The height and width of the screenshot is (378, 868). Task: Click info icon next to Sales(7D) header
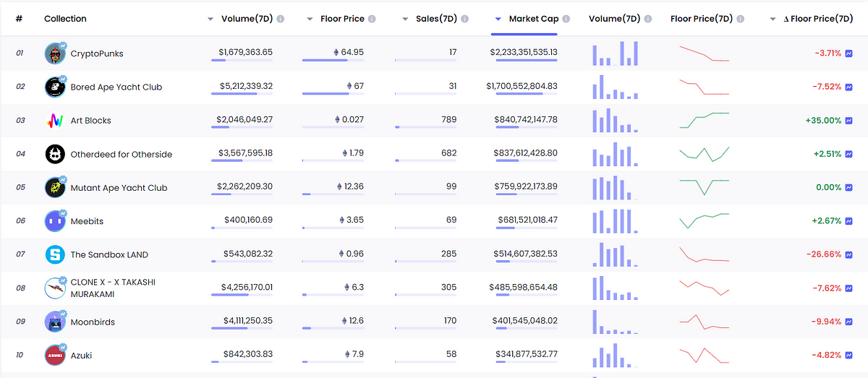[464, 19]
